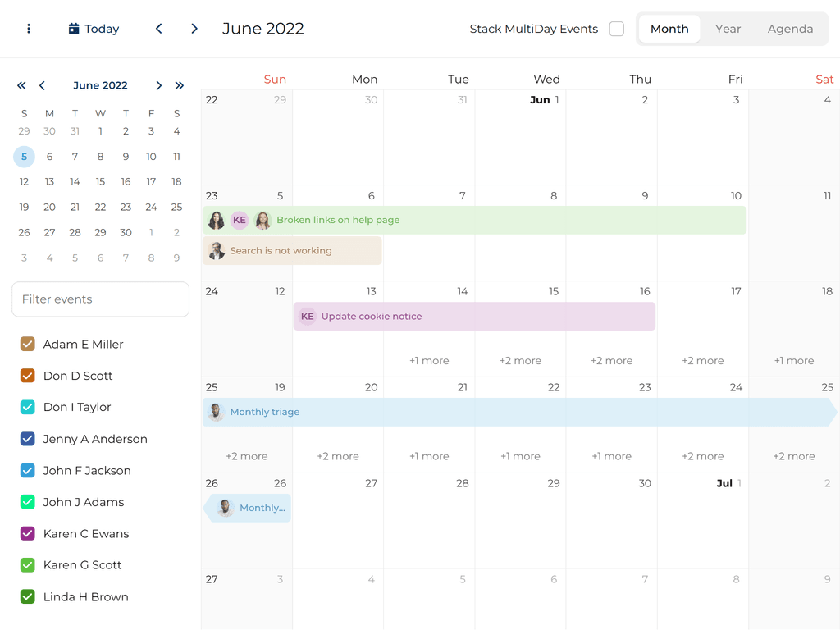This screenshot has height=630, width=840.
Task: Open the three-dot options menu
Action: [29, 29]
